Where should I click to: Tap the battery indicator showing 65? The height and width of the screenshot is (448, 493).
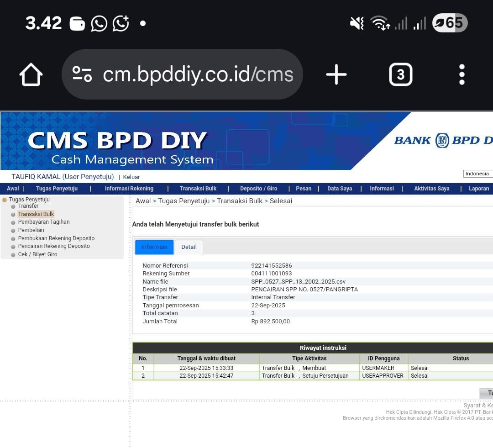(450, 23)
